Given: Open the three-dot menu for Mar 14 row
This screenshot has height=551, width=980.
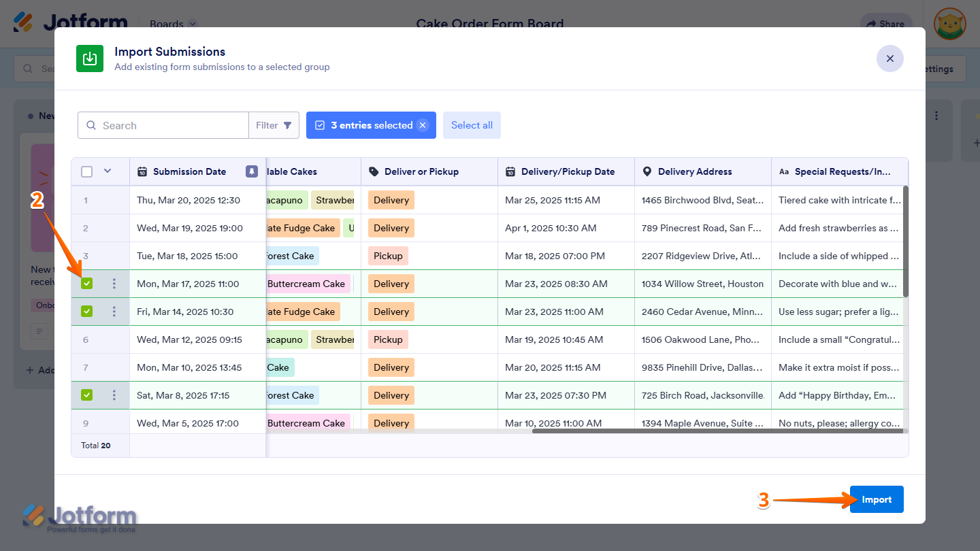Looking at the screenshot, I should 114,312.
